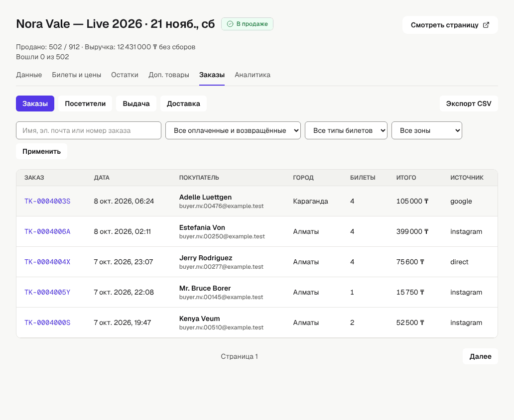Click the checkmark icon in В продаже badge

point(230,24)
